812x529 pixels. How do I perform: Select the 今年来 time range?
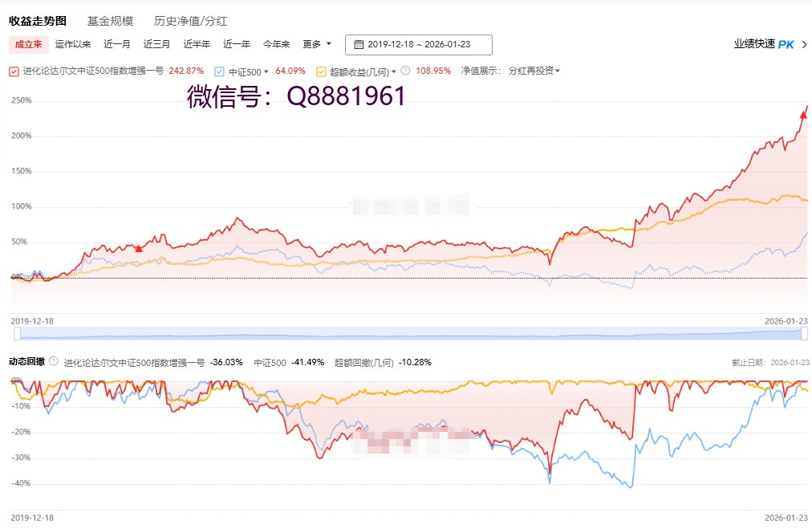click(x=276, y=45)
